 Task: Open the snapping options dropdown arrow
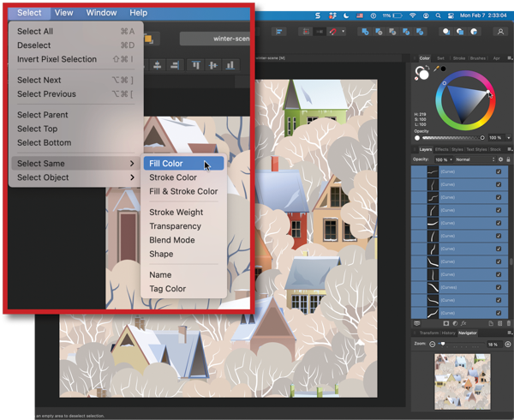[x=344, y=32]
